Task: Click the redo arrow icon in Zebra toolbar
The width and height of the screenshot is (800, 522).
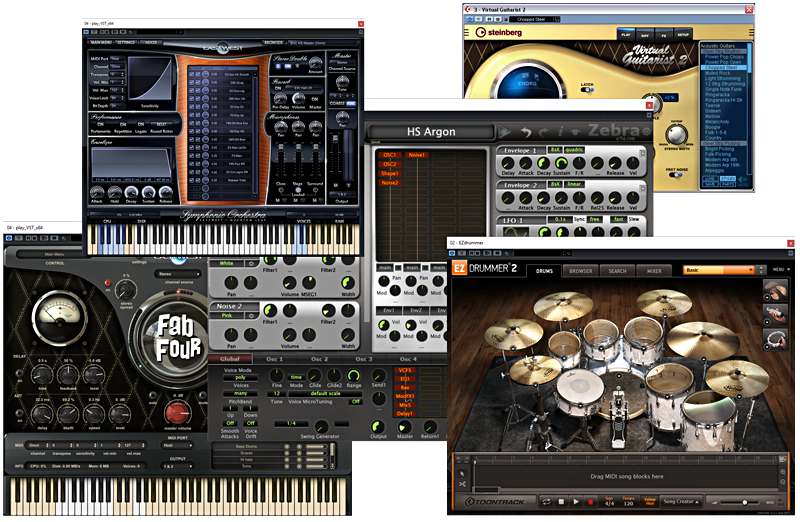Action: 543,132
